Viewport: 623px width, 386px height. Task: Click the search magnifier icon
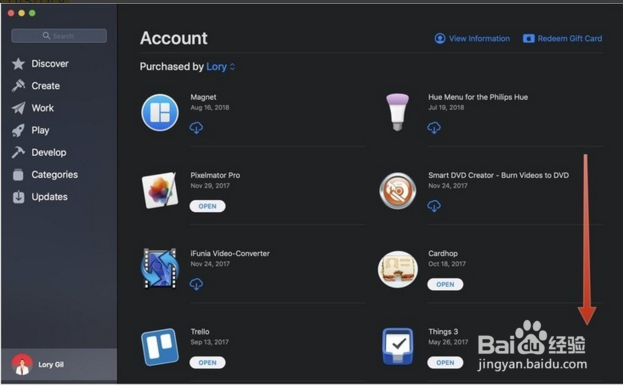click(x=46, y=36)
